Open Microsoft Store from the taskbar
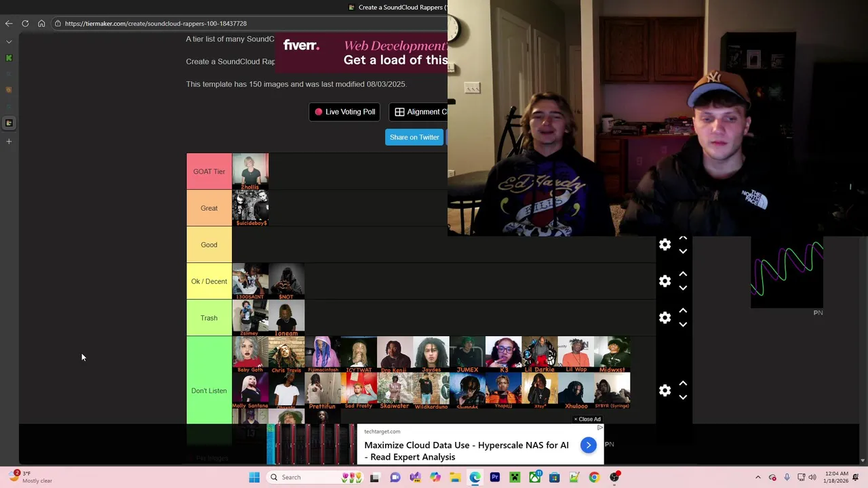 [554, 477]
